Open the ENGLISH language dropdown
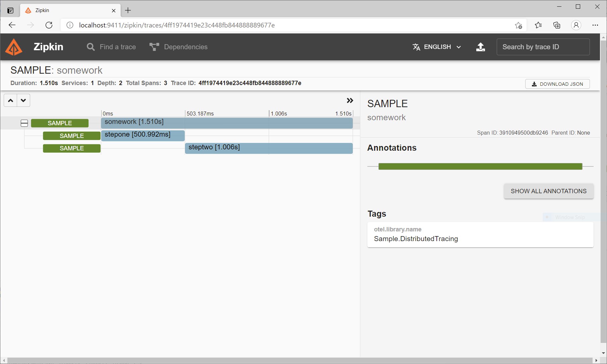This screenshot has height=364, width=607. [437, 47]
